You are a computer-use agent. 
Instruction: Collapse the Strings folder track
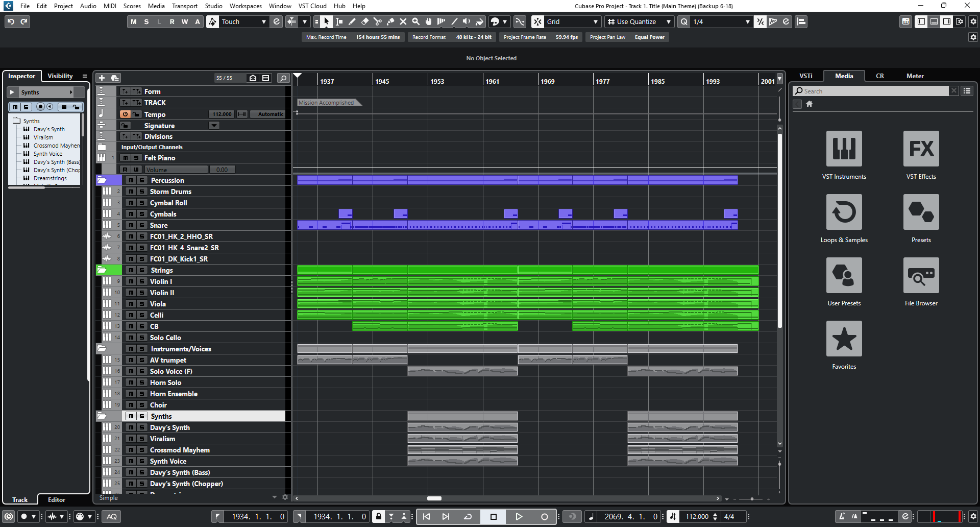102,270
